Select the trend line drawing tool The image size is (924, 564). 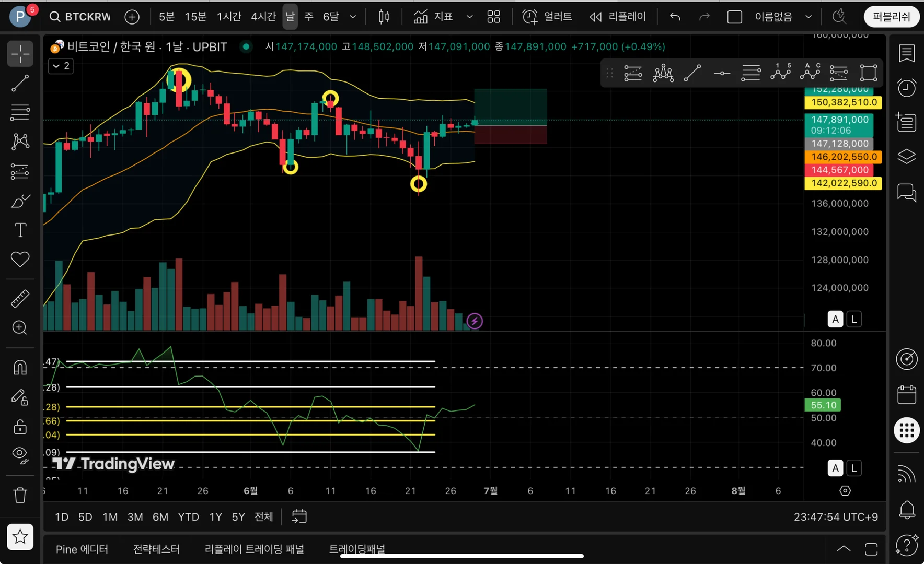tap(20, 84)
